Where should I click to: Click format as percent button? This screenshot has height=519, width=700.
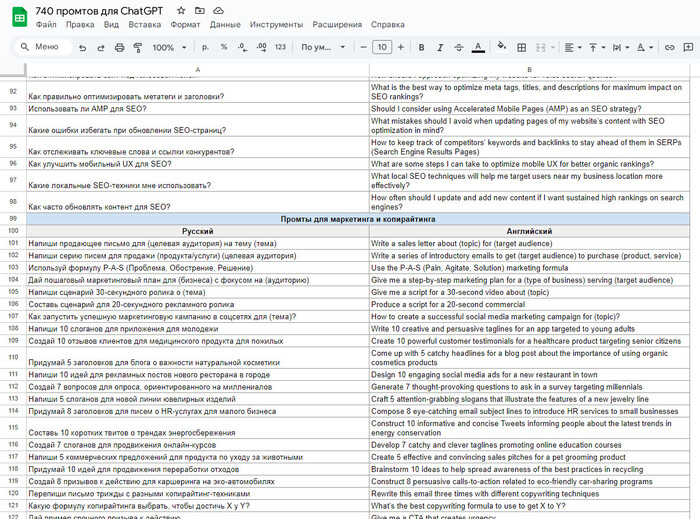click(224, 47)
